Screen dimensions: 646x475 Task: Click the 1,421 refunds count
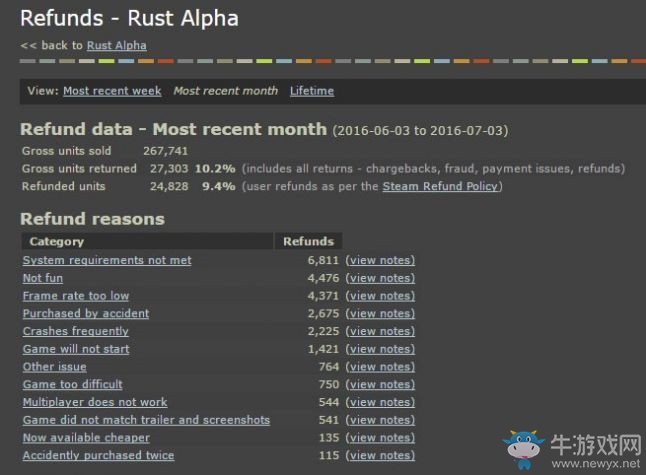(323, 349)
